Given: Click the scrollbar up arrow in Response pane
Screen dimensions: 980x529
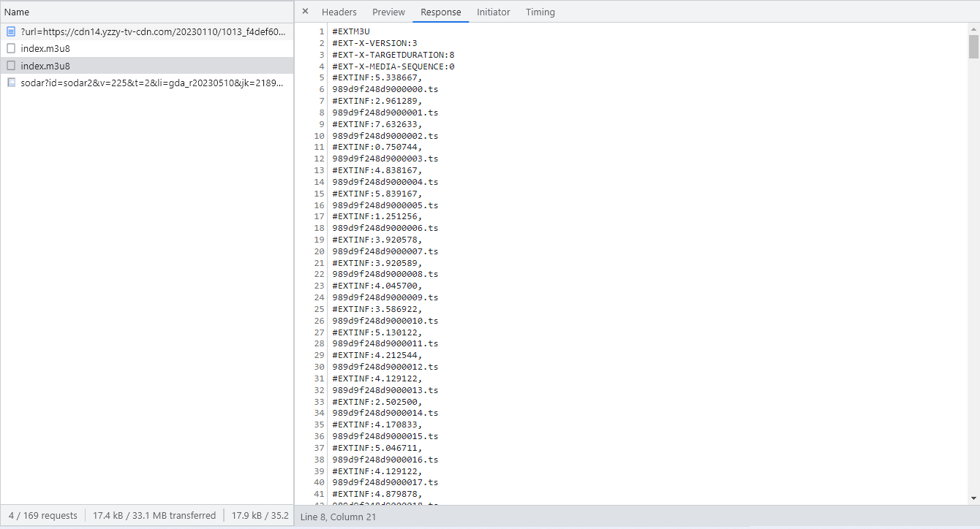Looking at the screenshot, I should [x=973, y=28].
